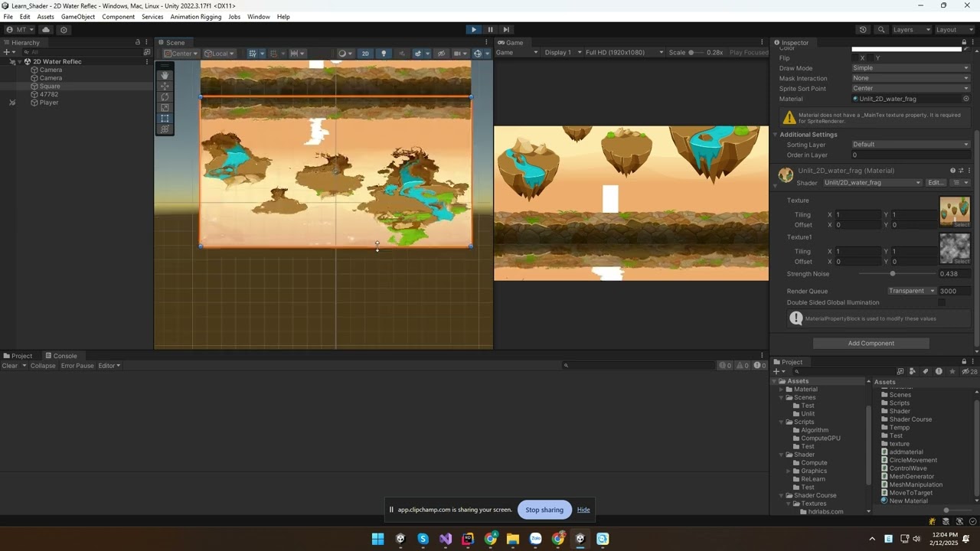Toggle scene lighting bulb icon
This screenshot has width=980, height=551.
[x=384, y=54]
